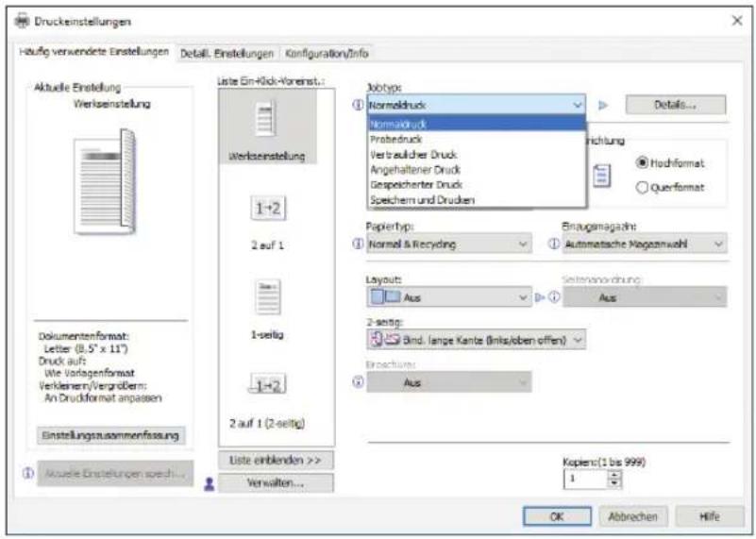Viewport: 756px width, 539px height.
Task: Select the Querformat radio button
Action: [x=641, y=187]
